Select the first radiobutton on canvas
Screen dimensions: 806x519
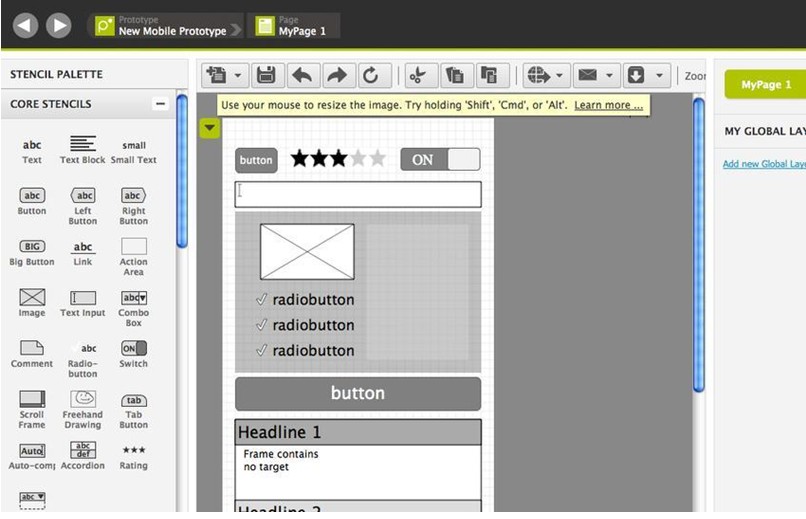(x=304, y=300)
